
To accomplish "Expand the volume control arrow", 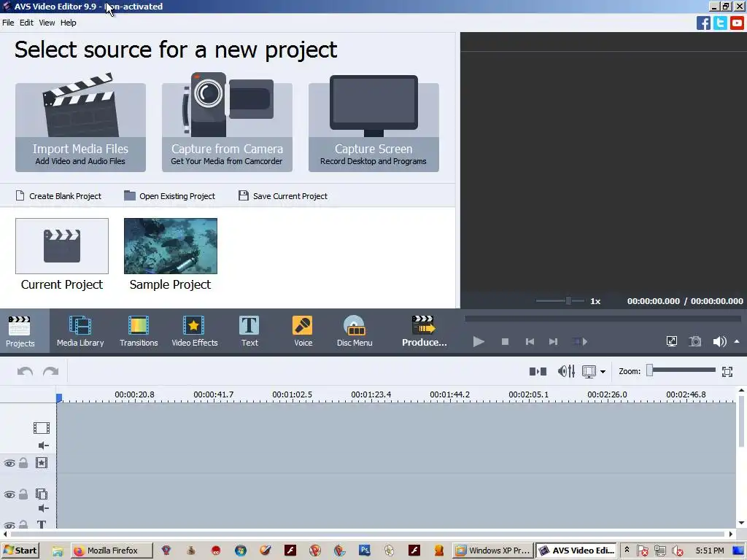I will coord(737,341).
